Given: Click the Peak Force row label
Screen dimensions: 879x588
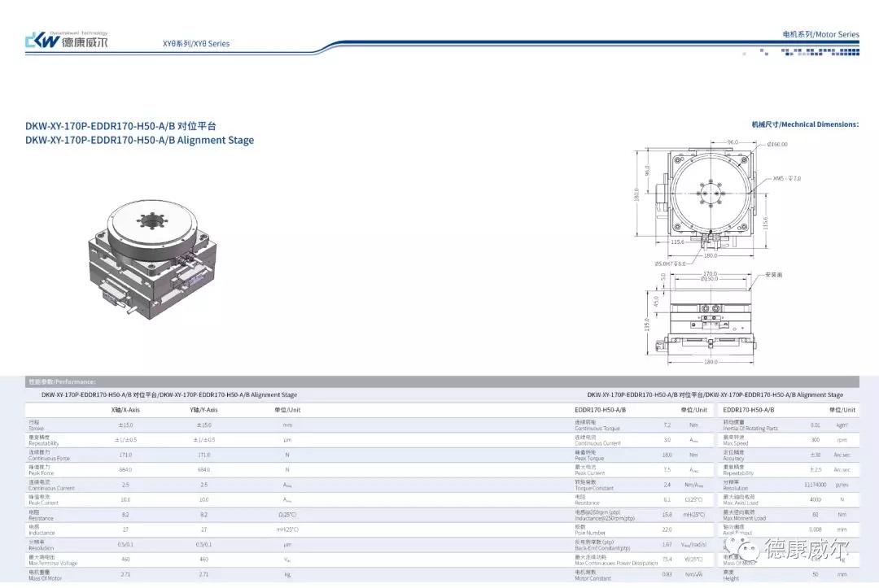Looking at the screenshot, I should pos(42,469).
